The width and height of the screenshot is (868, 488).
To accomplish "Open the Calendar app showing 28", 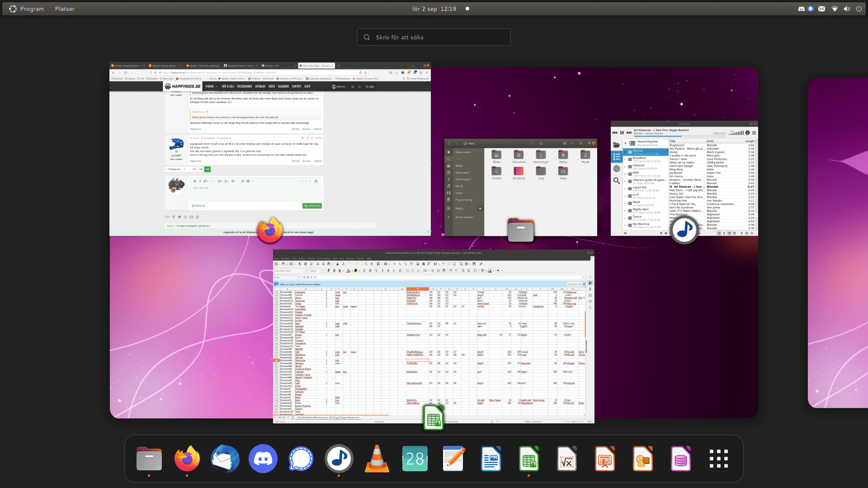I will click(415, 459).
